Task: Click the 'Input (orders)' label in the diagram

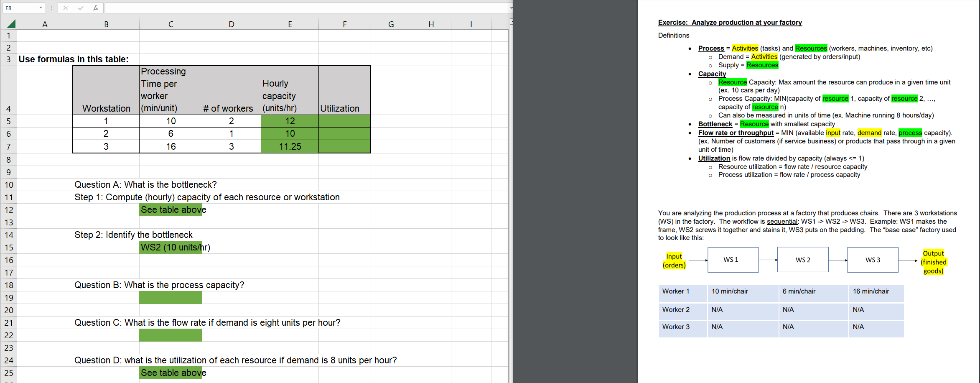Action: tap(674, 260)
